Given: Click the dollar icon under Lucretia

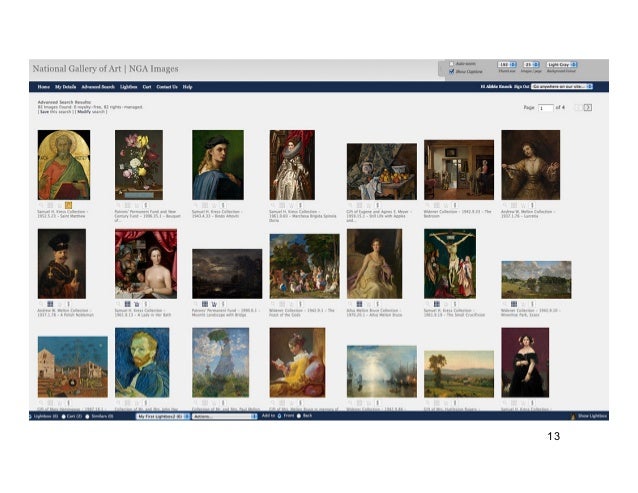Looking at the screenshot, I should click(532, 205).
